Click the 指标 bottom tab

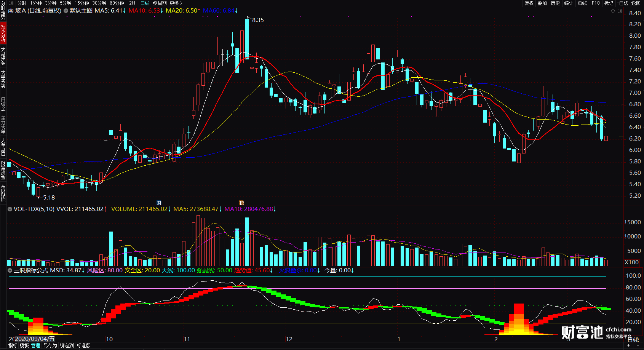(13, 346)
